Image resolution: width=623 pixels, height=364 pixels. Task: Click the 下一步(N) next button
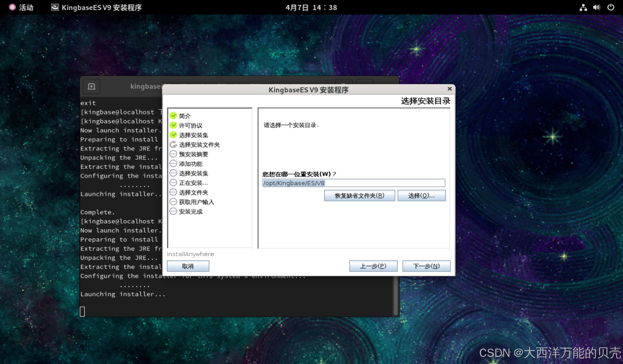pos(426,266)
